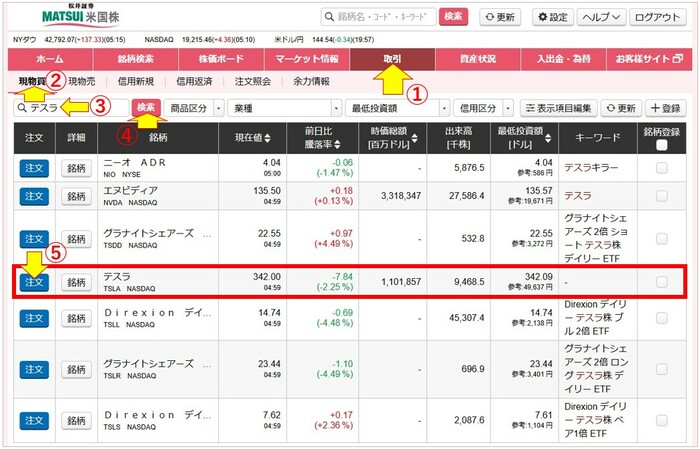700x449 pixels.
Task: Click 注文 button for TSLS row
Action: coord(34,420)
